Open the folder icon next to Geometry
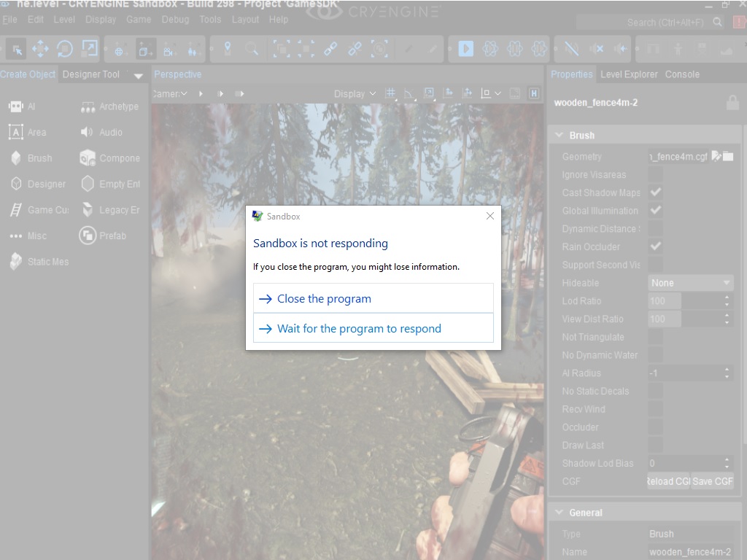This screenshot has height=560, width=747. [728, 156]
